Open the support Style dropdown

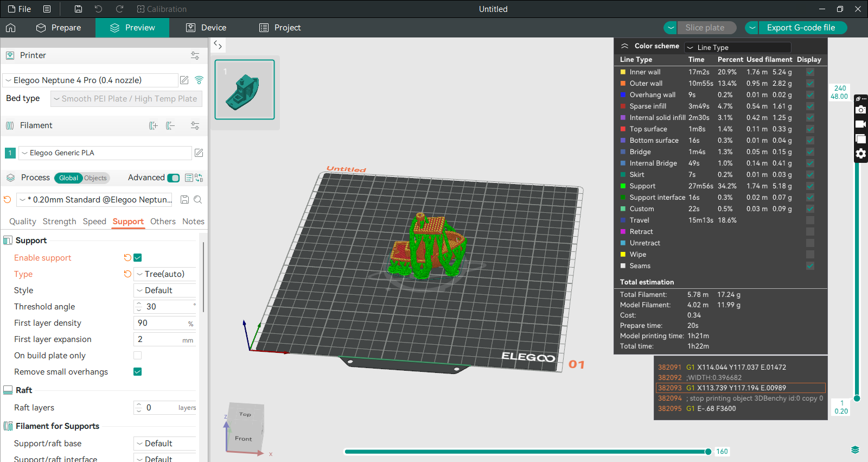pyautogui.click(x=165, y=290)
